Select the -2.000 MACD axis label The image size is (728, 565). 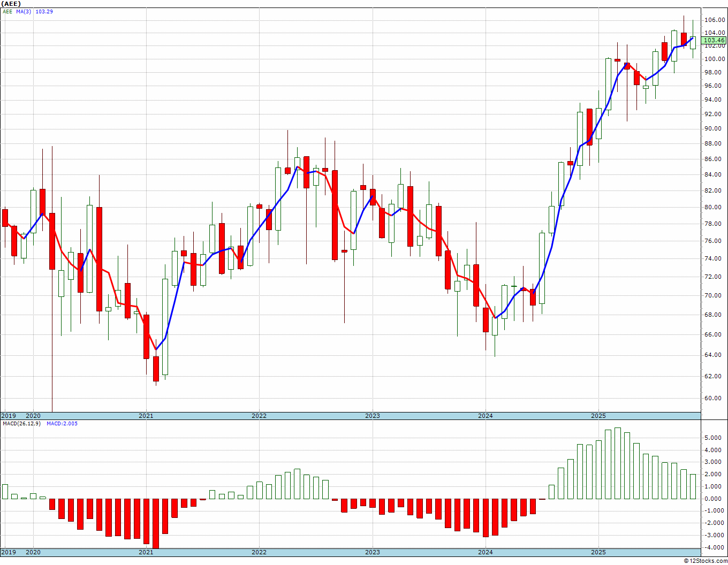point(714,523)
